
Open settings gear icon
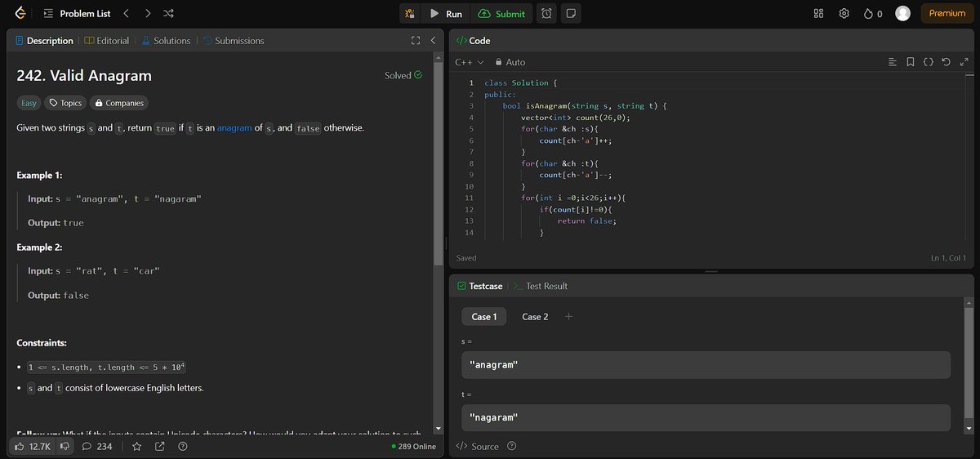coord(844,14)
